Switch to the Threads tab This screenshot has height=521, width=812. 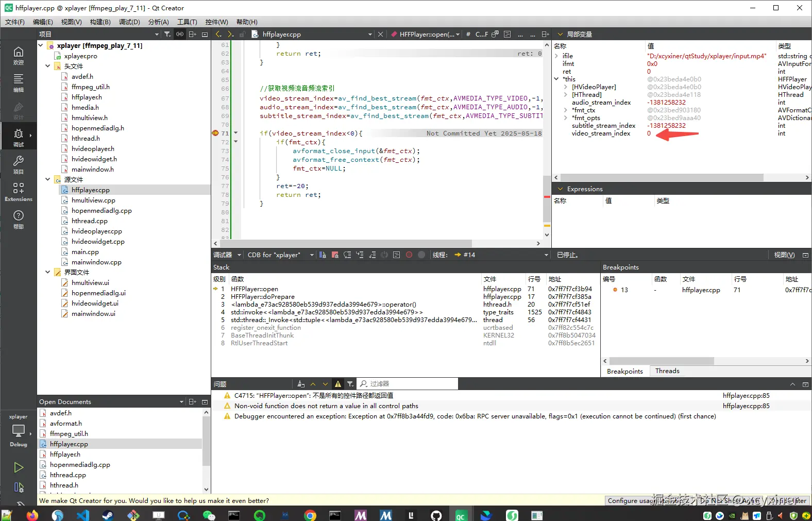667,371
